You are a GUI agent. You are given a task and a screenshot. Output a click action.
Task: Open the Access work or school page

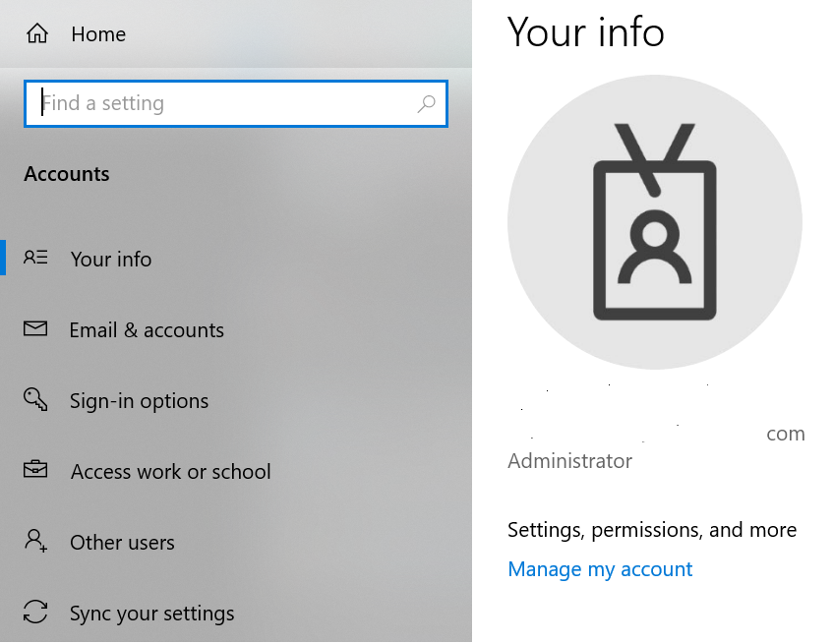[170, 471]
